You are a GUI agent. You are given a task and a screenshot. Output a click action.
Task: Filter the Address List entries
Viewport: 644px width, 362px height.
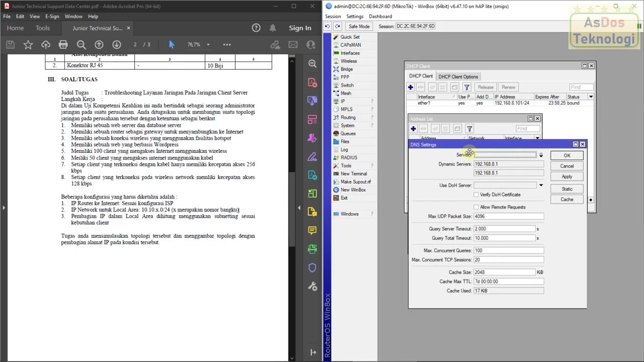click(469, 129)
